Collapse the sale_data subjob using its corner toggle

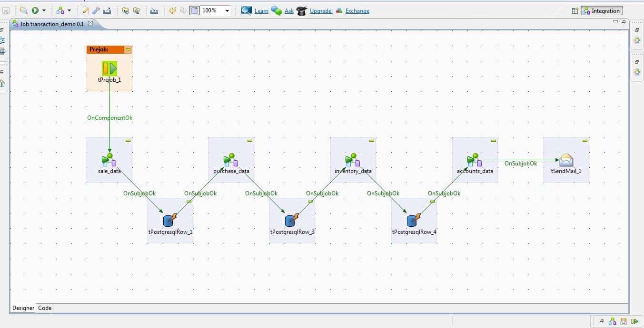click(128, 140)
